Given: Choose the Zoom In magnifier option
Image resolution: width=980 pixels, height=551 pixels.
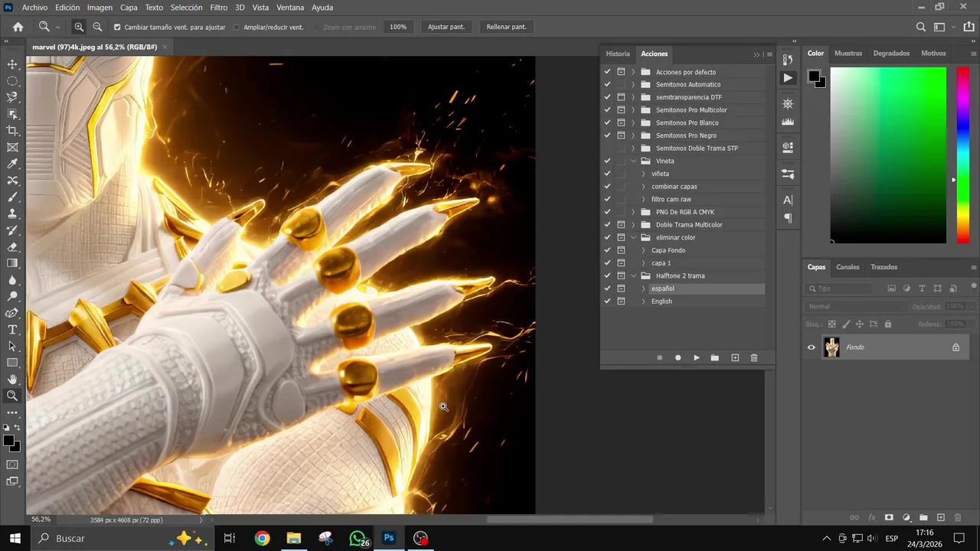Looking at the screenshot, I should pos(79,27).
